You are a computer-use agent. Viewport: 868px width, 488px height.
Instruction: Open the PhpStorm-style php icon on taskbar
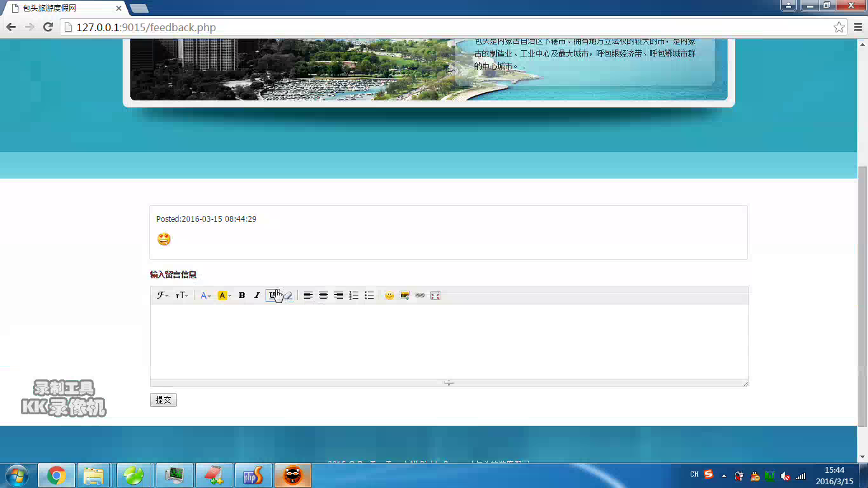tap(254, 475)
